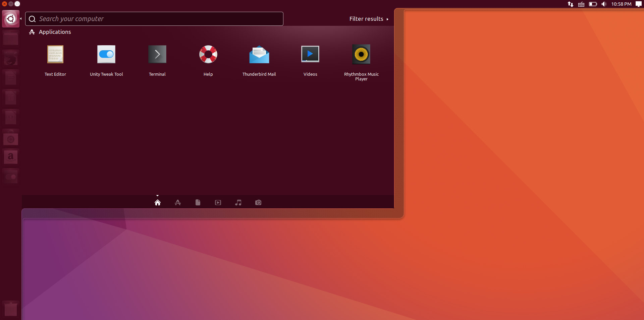Screen dimensions: 644x320
Task: Open the Trash from the launcher
Action: (x=11, y=309)
